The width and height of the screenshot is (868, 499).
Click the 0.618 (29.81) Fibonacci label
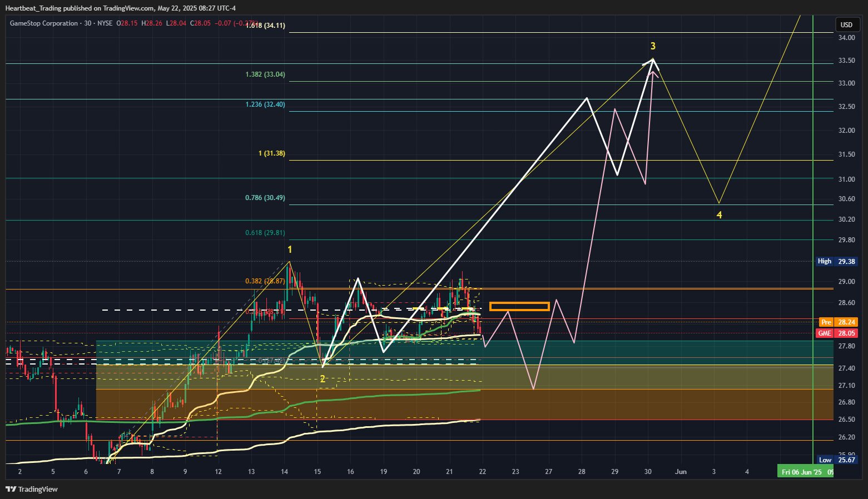click(265, 233)
